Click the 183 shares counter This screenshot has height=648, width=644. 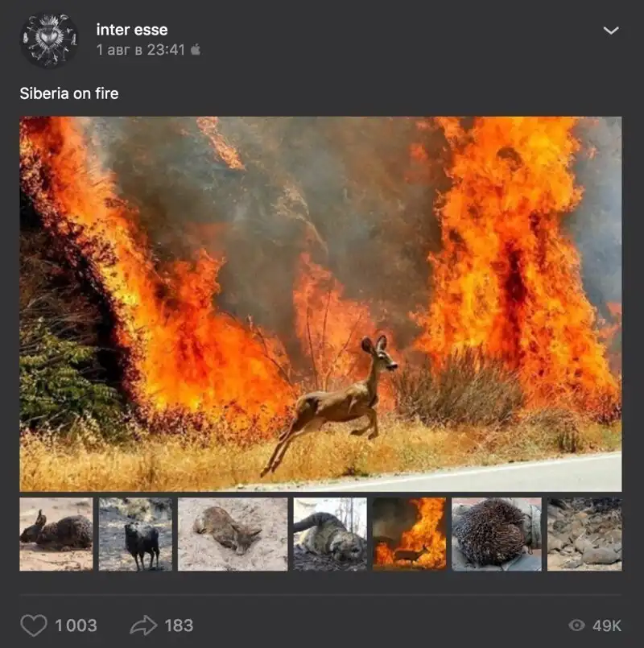(x=179, y=625)
